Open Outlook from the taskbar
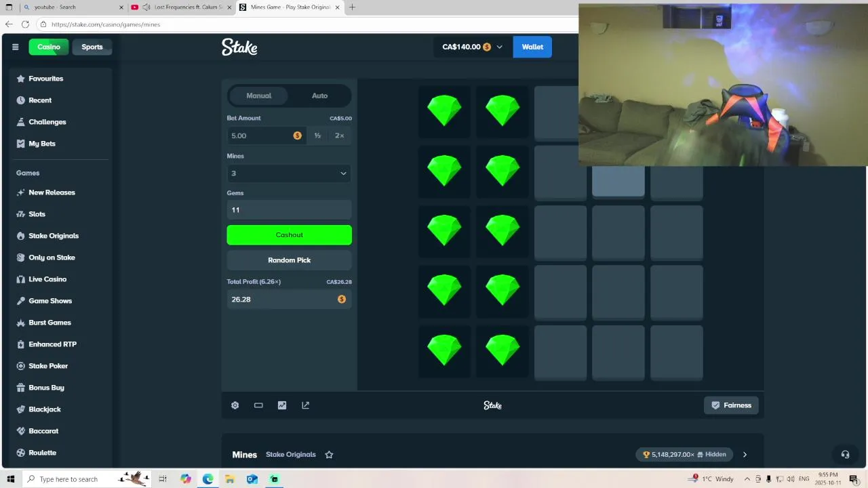This screenshot has width=868, height=488. click(x=252, y=479)
